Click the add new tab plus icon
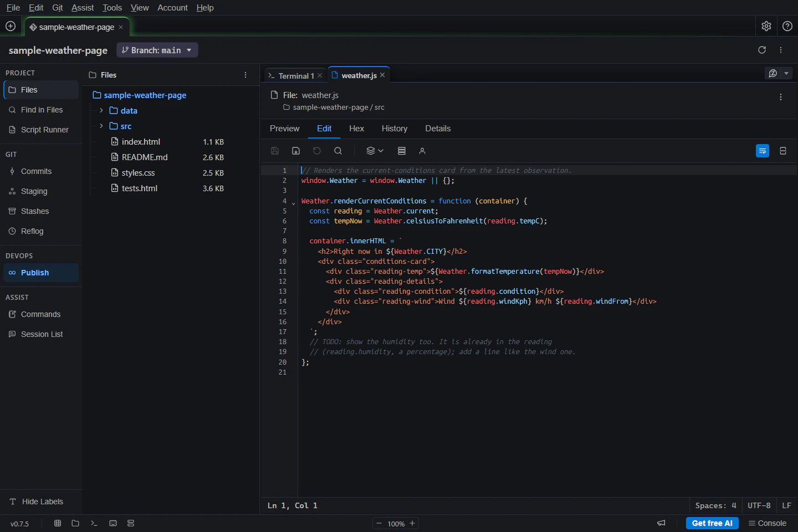Image resolution: width=798 pixels, height=532 pixels. [11, 26]
